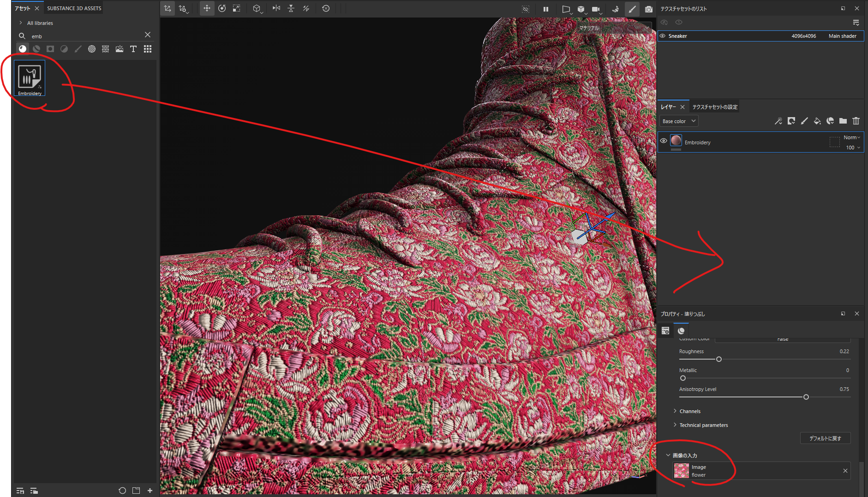The width and height of the screenshot is (868, 497).
Task: Toggle the hidden selection visibility icon in toolbar
Action: 526,9
